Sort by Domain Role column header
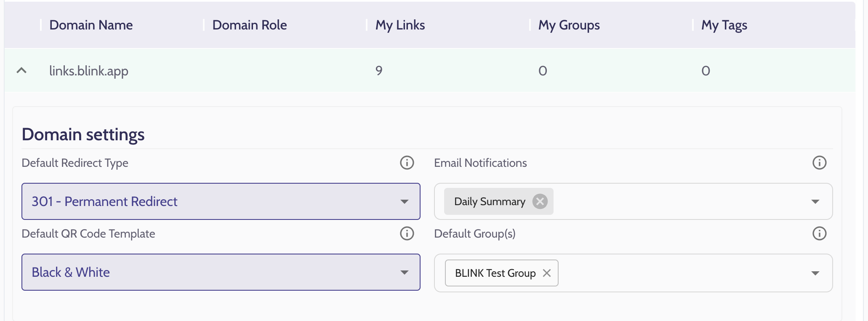The width and height of the screenshot is (868, 321). (250, 25)
